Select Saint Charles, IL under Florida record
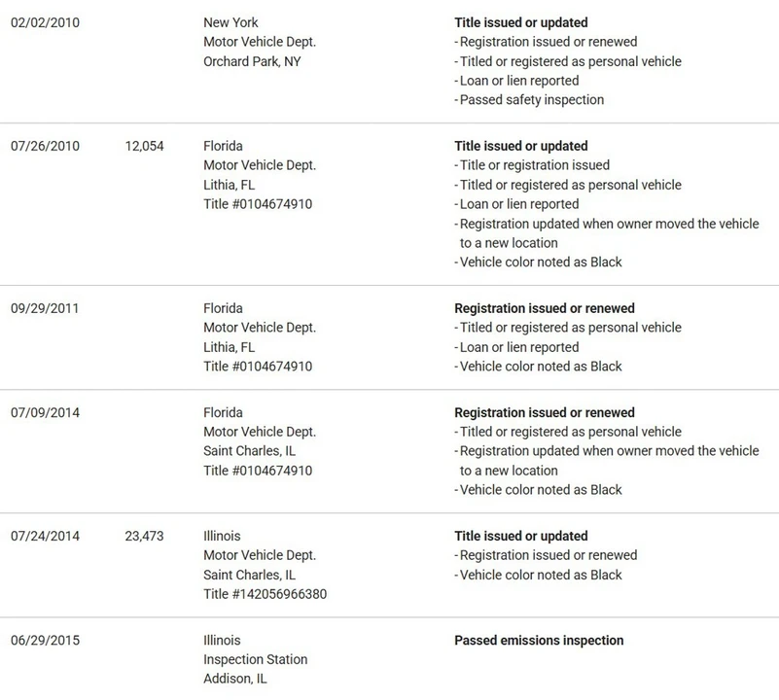 (249, 451)
